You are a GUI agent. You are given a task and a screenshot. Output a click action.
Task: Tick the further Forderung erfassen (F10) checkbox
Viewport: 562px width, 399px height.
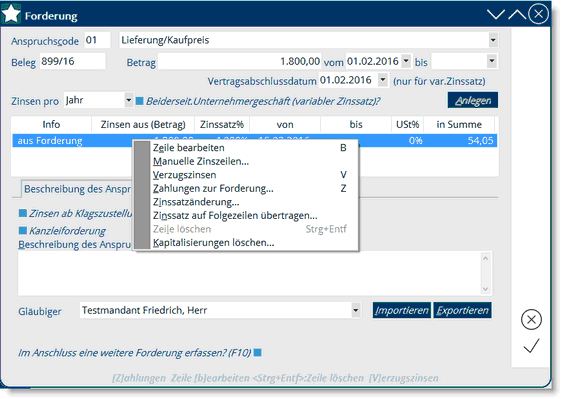pos(257,353)
